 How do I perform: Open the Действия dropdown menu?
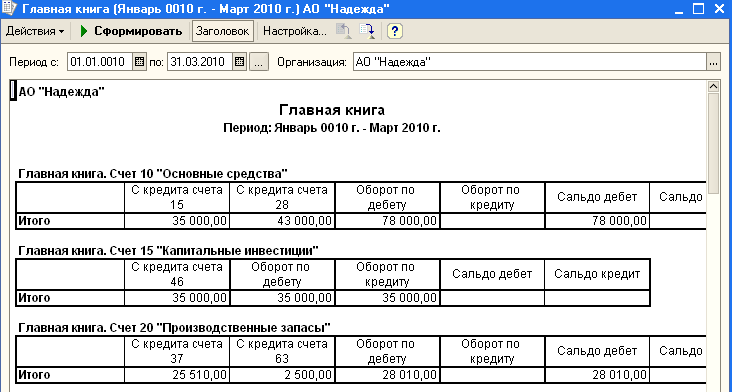click(x=35, y=31)
